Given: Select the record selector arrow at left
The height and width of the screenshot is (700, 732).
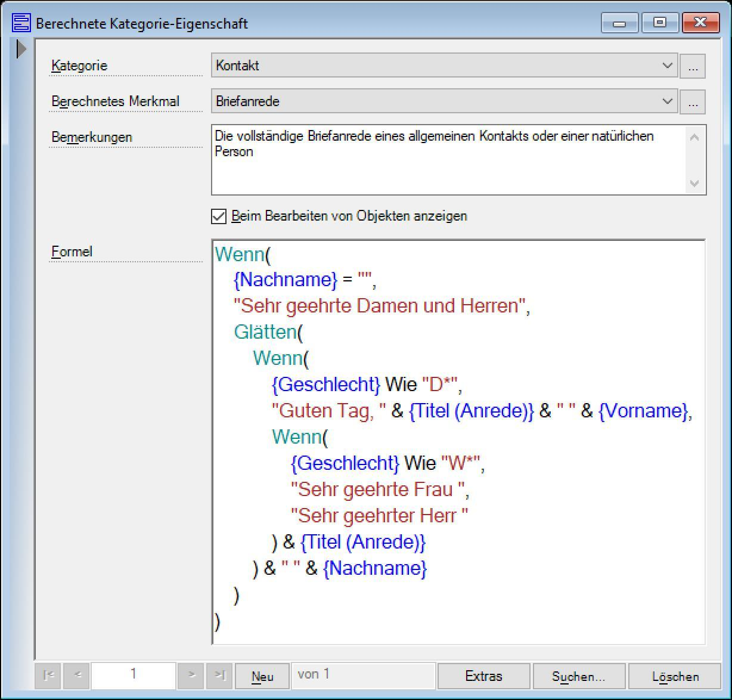Looking at the screenshot, I should (x=22, y=49).
